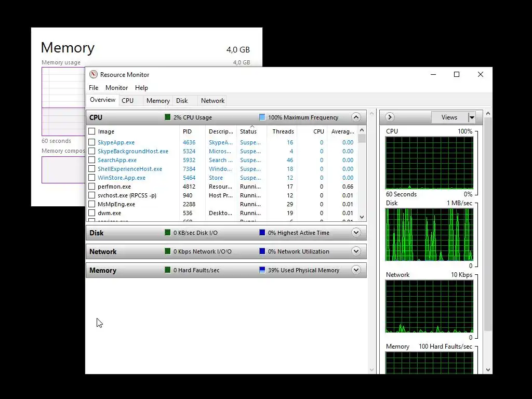Collapse the CPU section chevron
Screen dimensions: 532x399
[x=356, y=117]
